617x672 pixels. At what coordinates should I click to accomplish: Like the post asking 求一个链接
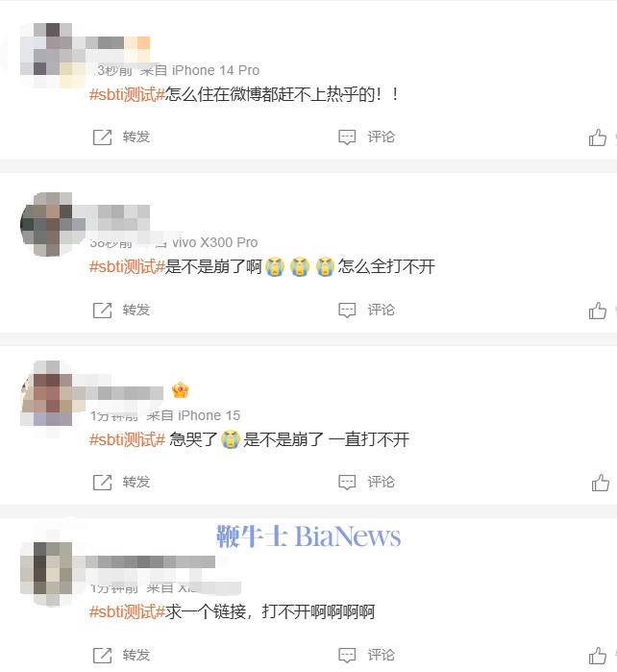click(x=597, y=656)
